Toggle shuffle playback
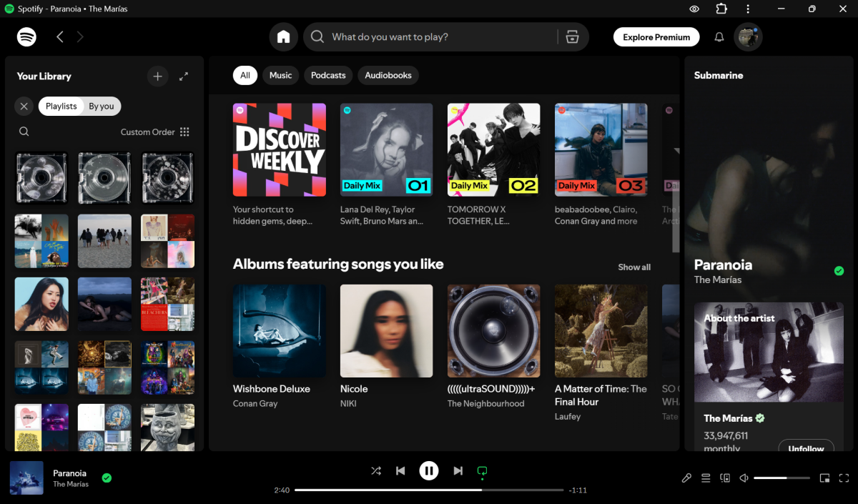 pyautogui.click(x=376, y=470)
